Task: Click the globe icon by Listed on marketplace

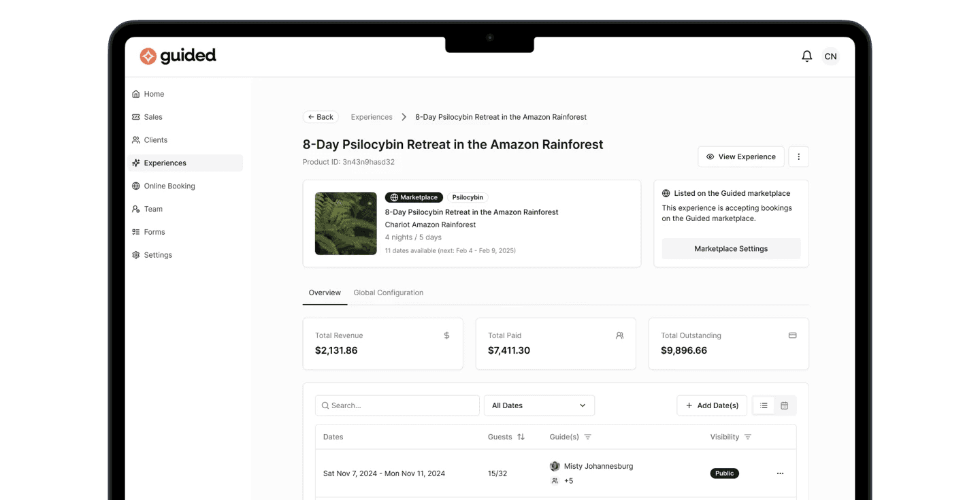Action: tap(666, 193)
